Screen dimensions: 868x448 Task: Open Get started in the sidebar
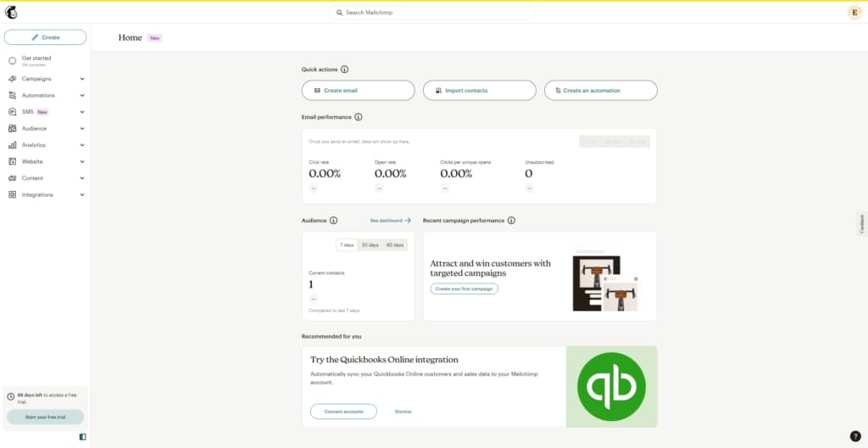coord(36,59)
